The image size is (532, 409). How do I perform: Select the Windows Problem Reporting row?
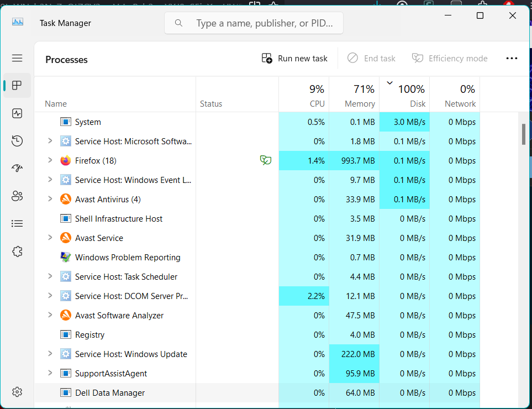click(257, 257)
